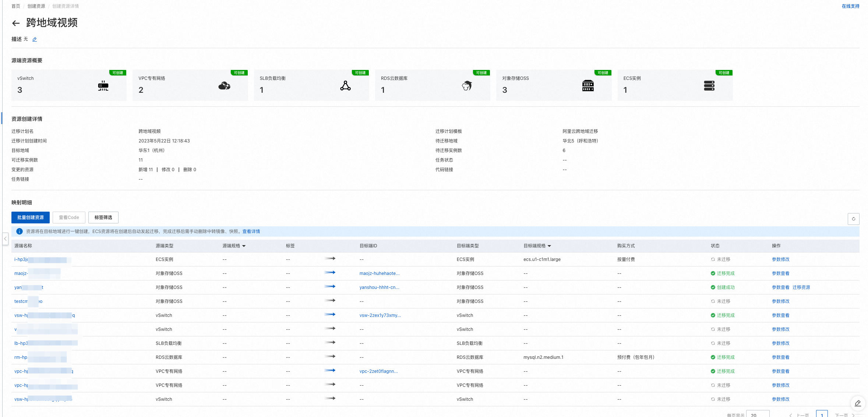The width and height of the screenshot is (868, 417).
Task: Click the mysql.n2.medium.1 spec cell
Action: click(x=543, y=357)
